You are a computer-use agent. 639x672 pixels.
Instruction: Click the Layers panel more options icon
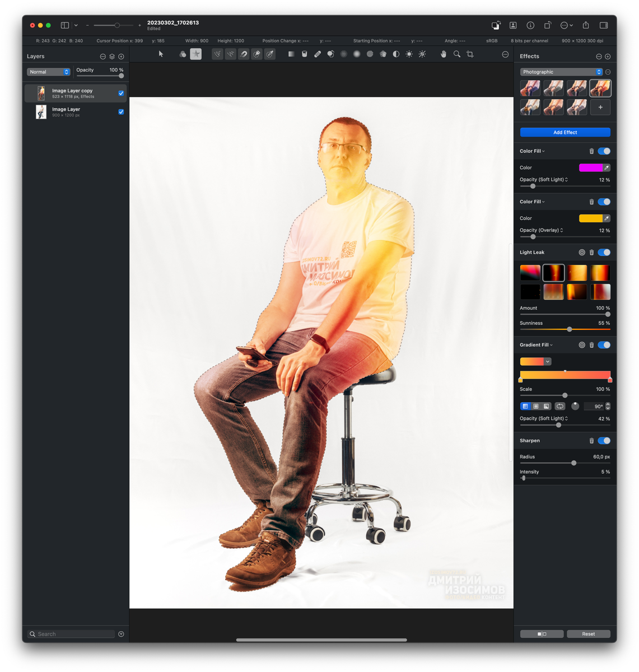[x=102, y=57]
